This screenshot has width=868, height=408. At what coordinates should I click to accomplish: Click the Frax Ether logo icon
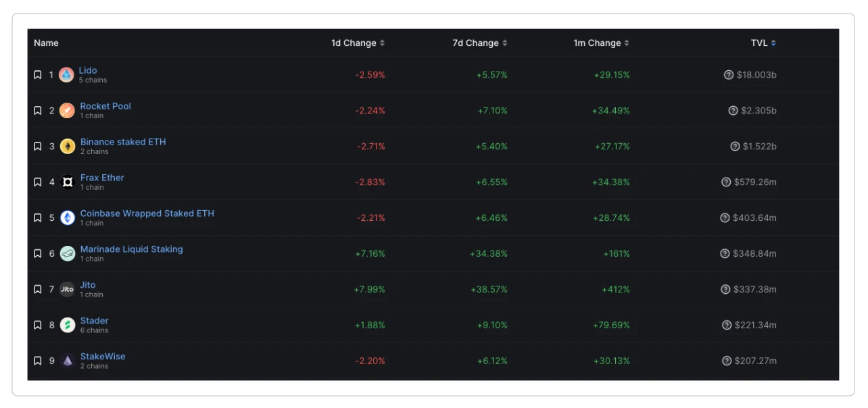click(68, 182)
